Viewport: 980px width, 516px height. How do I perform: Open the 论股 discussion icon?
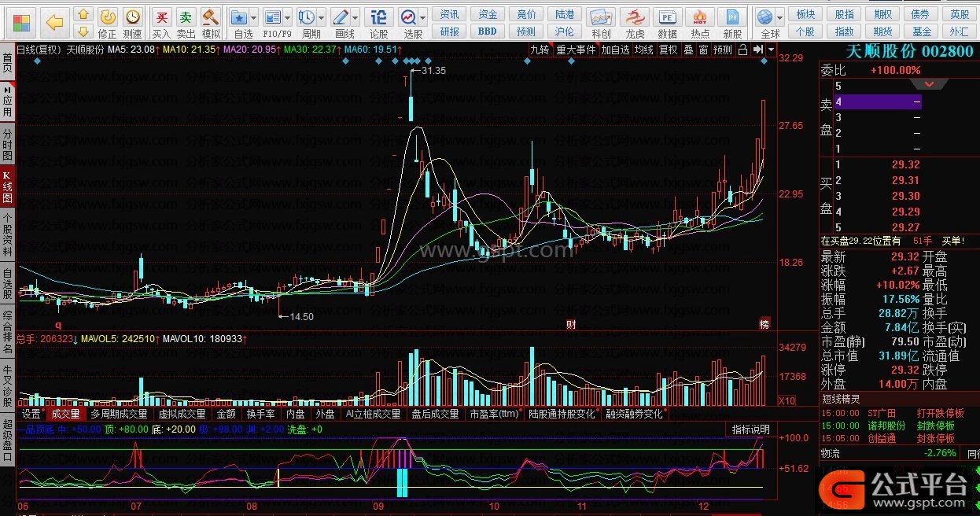coord(378,17)
